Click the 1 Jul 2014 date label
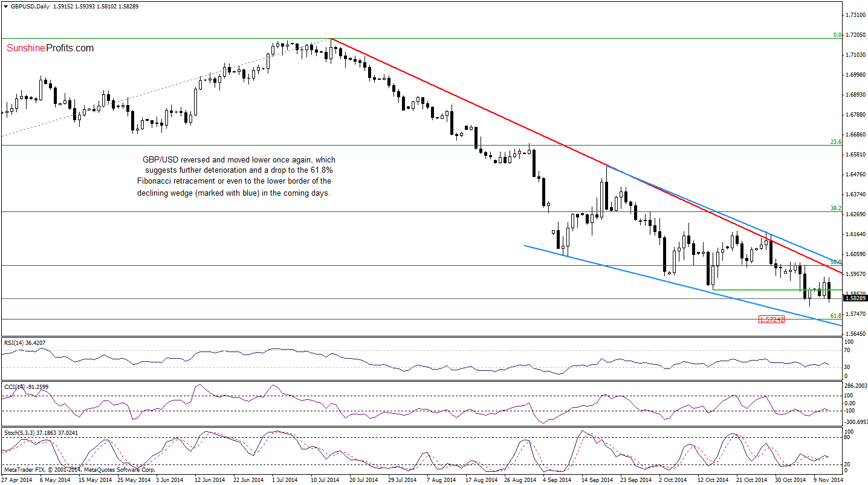 [x=285, y=480]
